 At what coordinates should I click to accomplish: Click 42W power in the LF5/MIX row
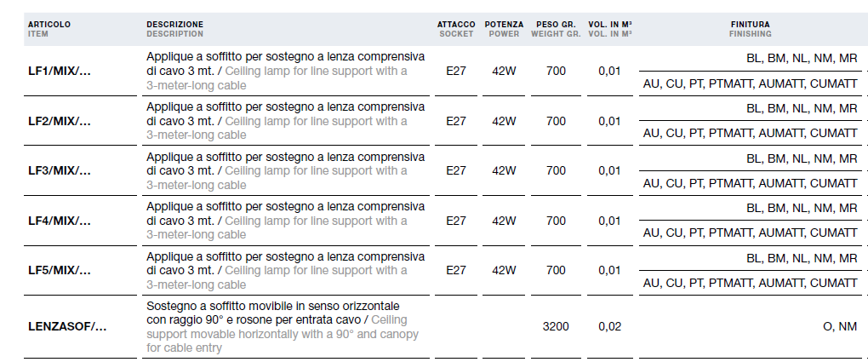click(x=504, y=270)
